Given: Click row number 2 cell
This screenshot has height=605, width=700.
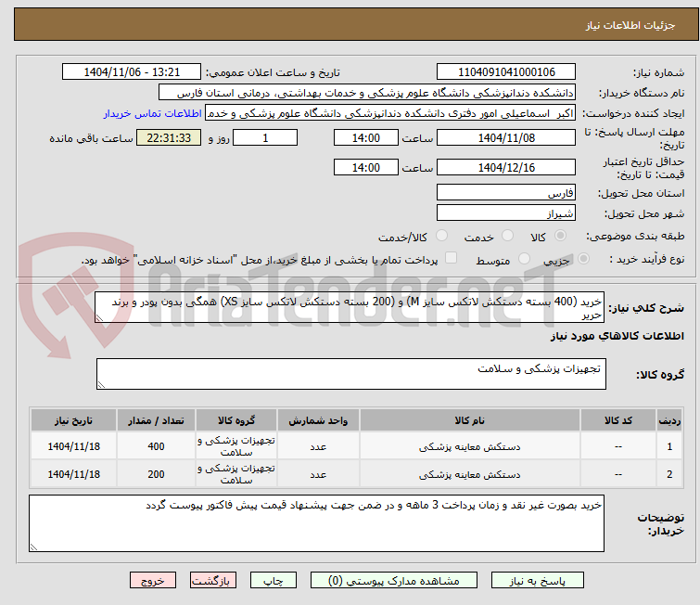Looking at the screenshot, I should point(669,474).
